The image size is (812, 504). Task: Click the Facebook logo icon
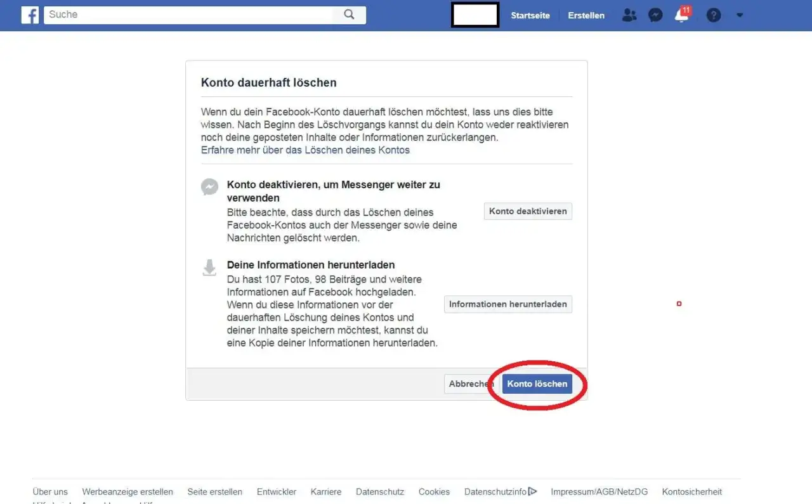tap(30, 15)
